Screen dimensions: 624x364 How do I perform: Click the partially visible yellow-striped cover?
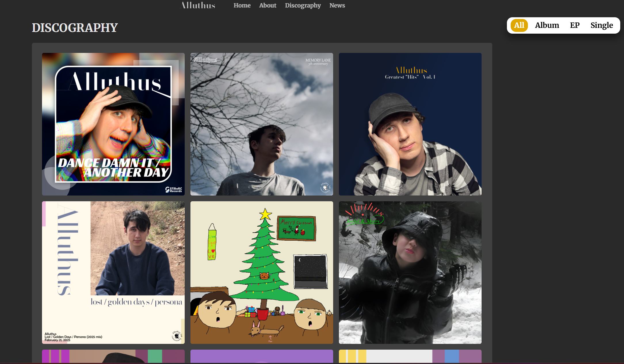[x=410, y=356]
